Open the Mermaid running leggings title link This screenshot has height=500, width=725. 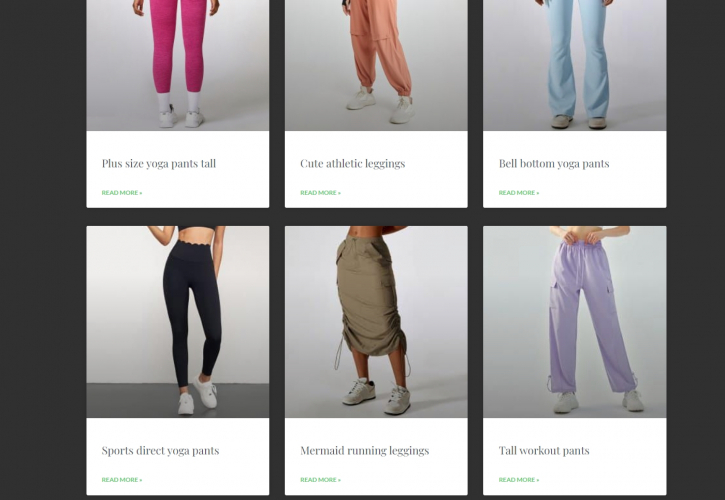click(x=364, y=451)
